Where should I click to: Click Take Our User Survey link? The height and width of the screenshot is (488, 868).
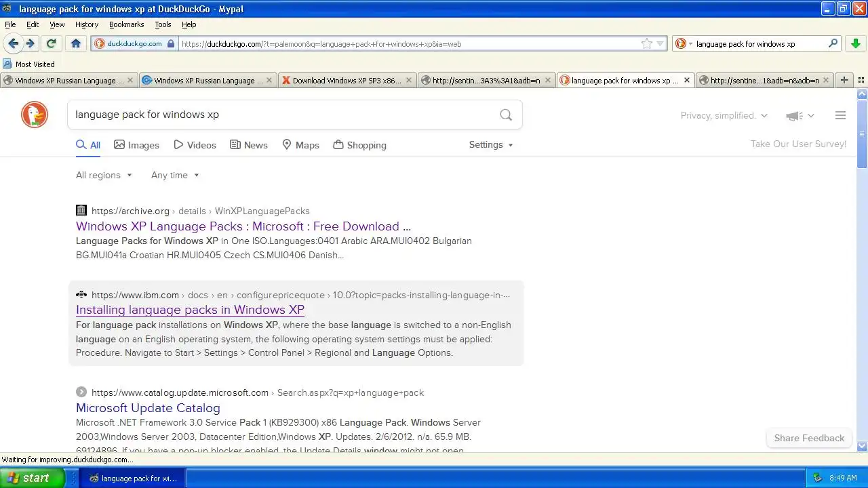(798, 144)
